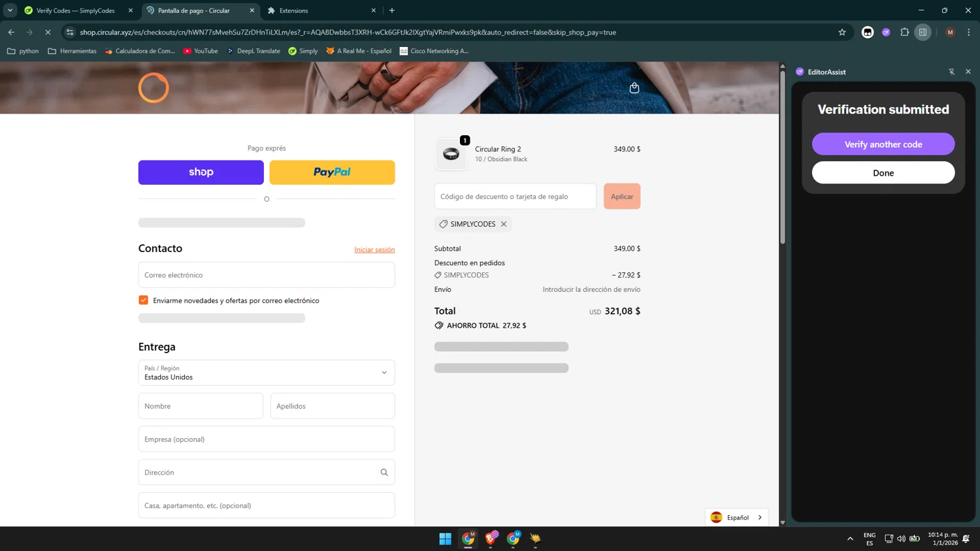Focus the Nombre field
This screenshot has width=980, height=551.
click(201, 406)
